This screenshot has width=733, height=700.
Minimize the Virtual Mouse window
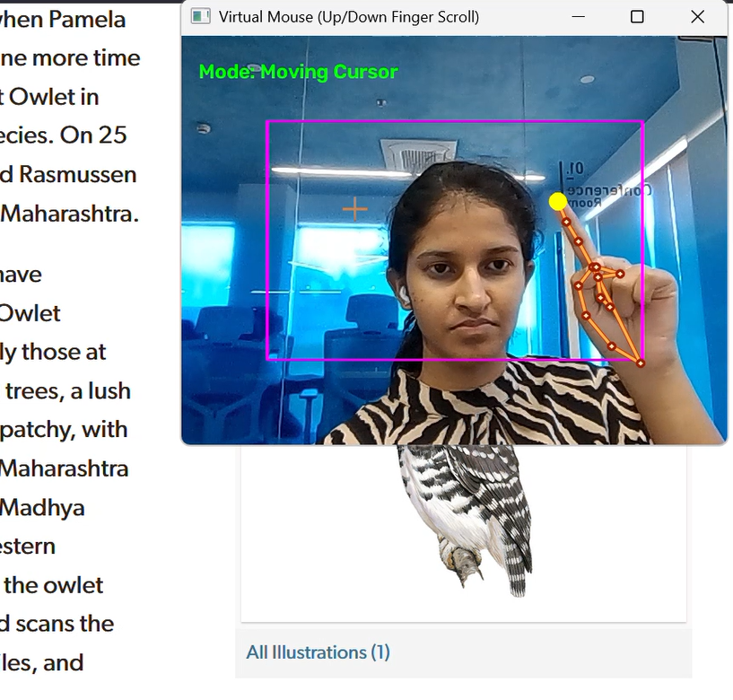pos(579,17)
